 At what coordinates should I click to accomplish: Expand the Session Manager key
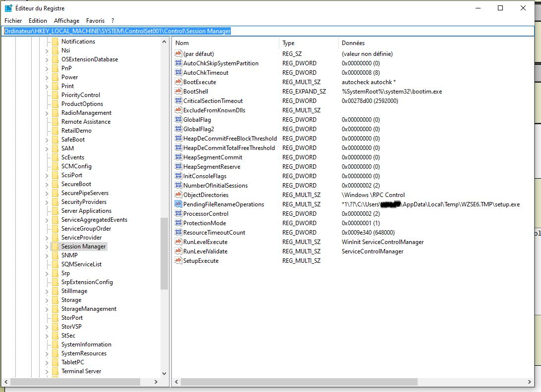47,246
